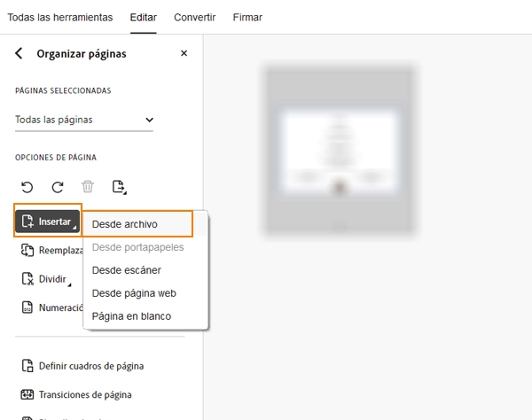Click the Numeración icon

(27, 307)
